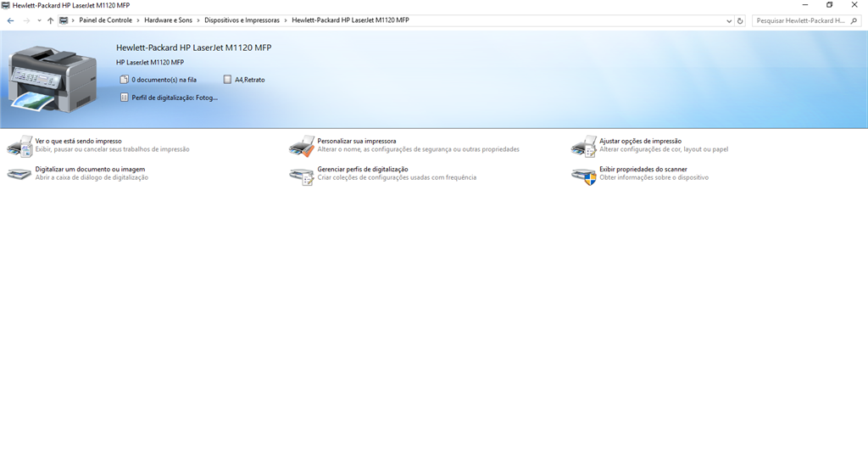Open Dispositivos e Impressoras breadcrumb
This screenshot has height=464, width=868.
click(x=242, y=20)
